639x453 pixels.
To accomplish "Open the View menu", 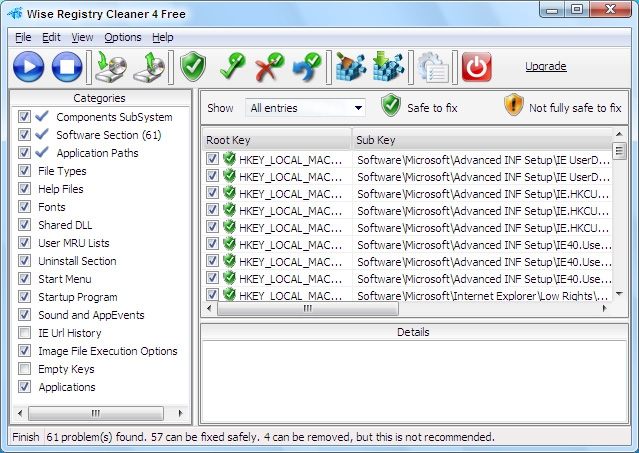I will [82, 37].
